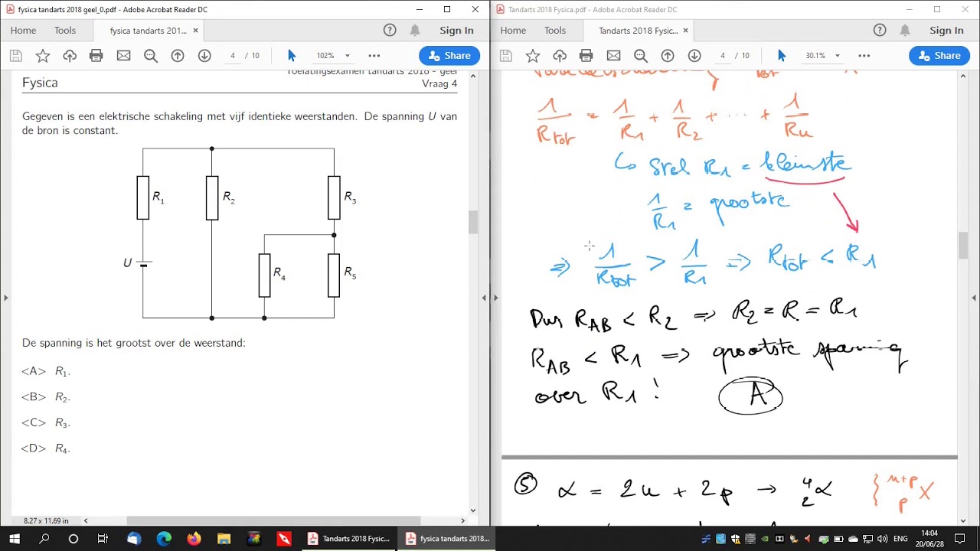Email envelope icon in right Acrobat window
Screen dimensions: 980x551
(613, 56)
